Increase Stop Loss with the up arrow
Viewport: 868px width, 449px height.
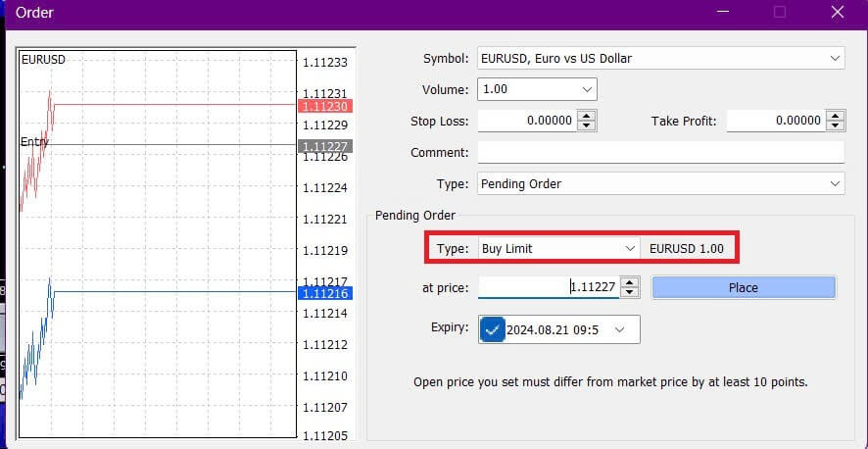click(x=587, y=117)
